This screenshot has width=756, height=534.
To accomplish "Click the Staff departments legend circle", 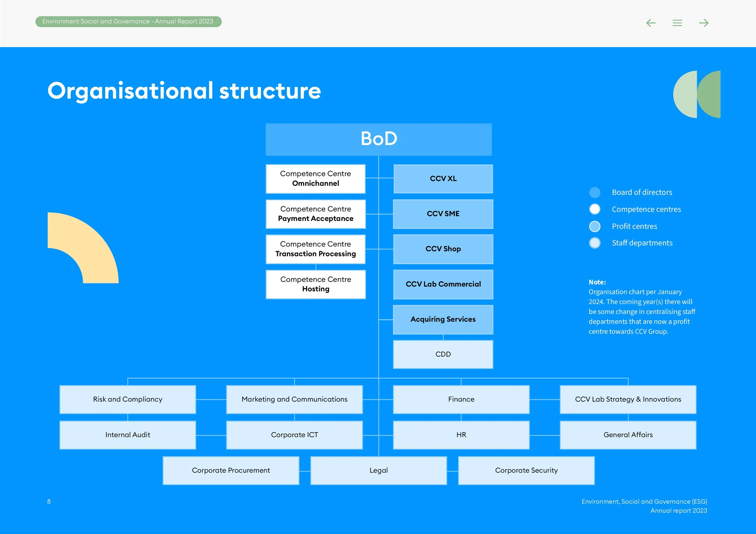I will (x=595, y=243).
